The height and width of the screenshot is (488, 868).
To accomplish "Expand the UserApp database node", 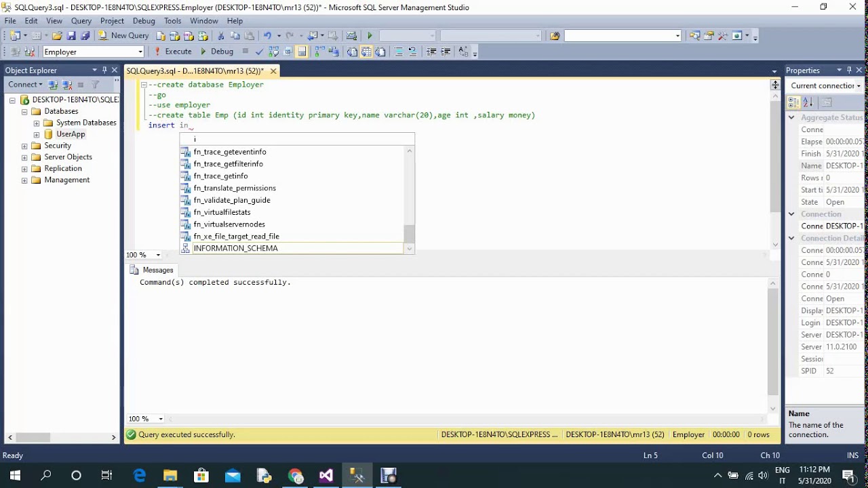I will pos(37,134).
